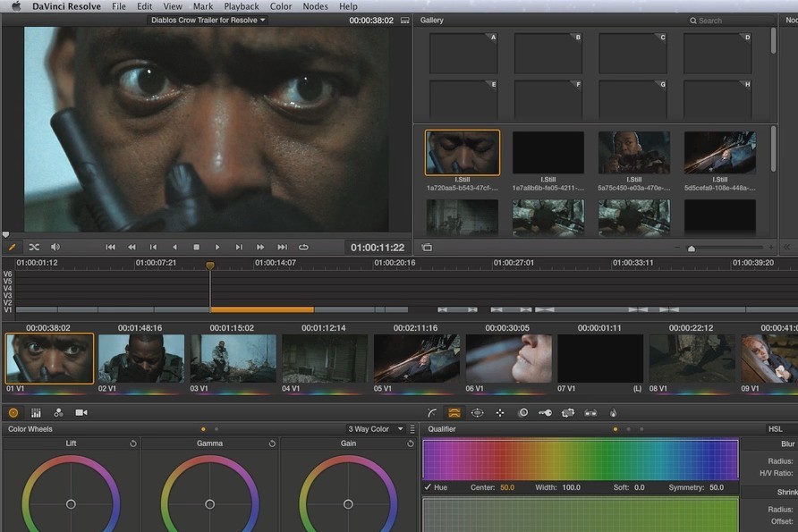Image resolution: width=798 pixels, height=532 pixels.
Task: Jump to first frame of timeline
Action: [110, 247]
